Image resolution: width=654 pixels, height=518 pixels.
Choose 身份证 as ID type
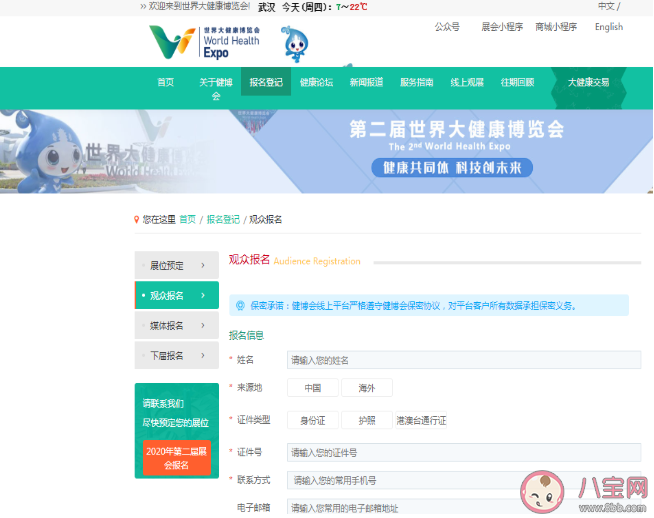(x=313, y=420)
